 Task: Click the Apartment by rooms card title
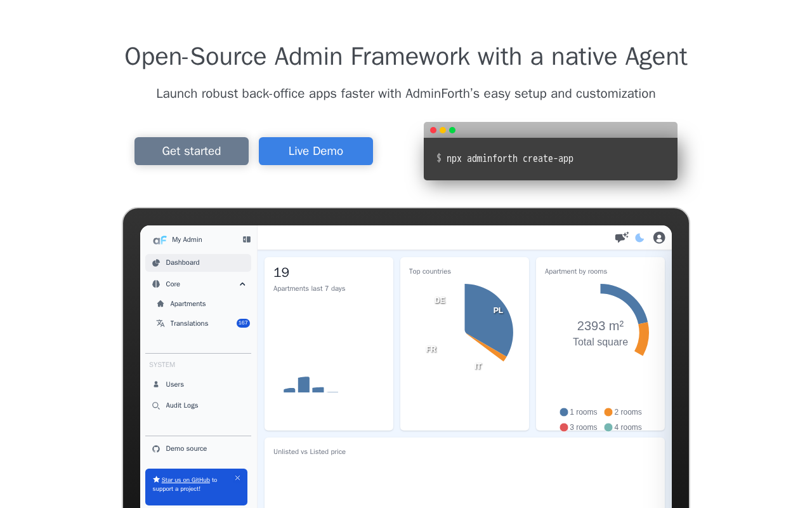coord(576,272)
